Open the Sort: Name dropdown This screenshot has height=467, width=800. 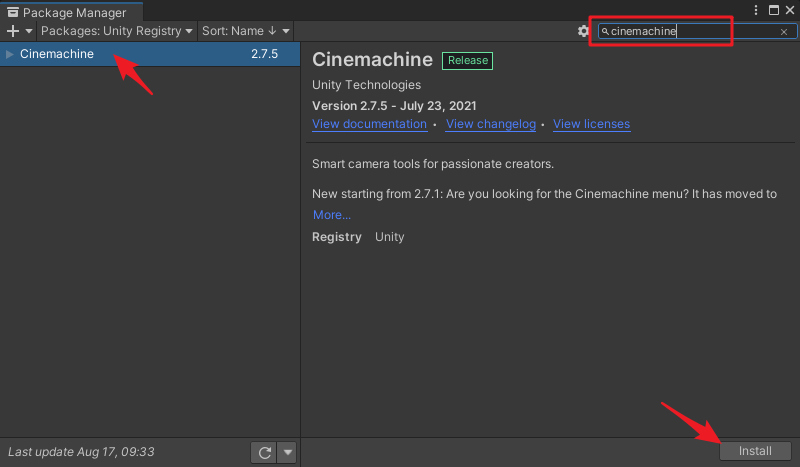(x=246, y=31)
